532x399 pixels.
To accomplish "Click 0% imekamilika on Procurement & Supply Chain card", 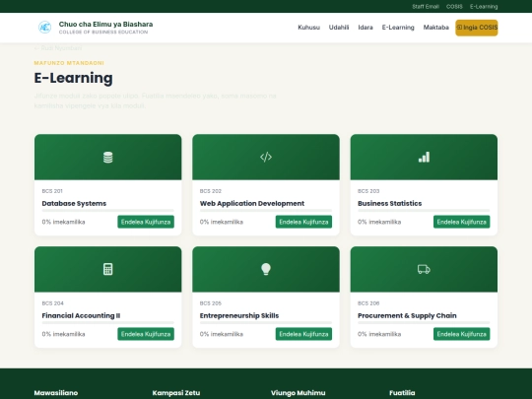I will (x=379, y=334).
